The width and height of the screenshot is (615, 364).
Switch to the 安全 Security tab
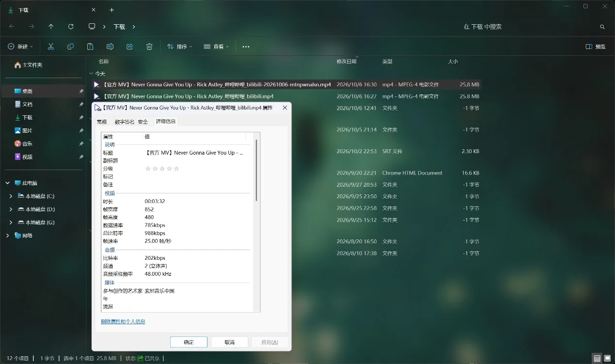[x=143, y=122]
